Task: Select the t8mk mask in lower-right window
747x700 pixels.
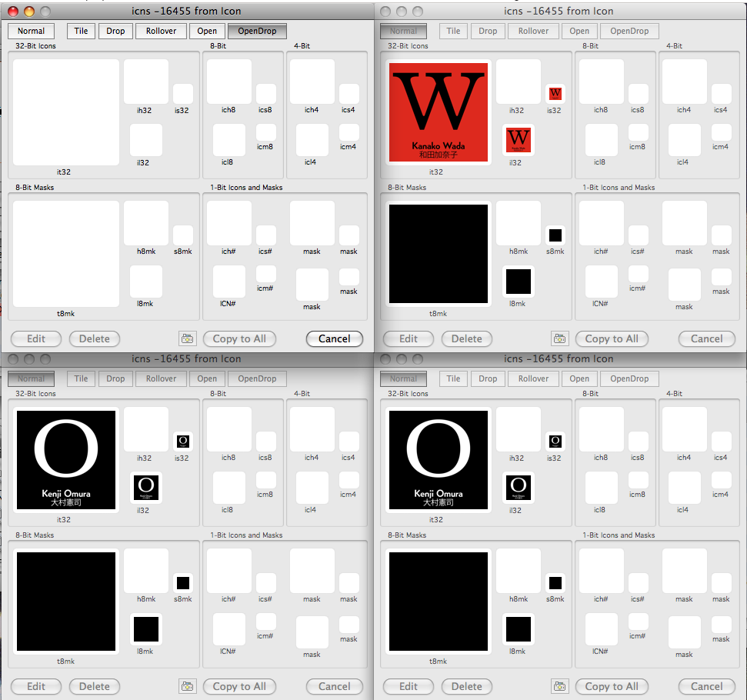Action: point(439,602)
